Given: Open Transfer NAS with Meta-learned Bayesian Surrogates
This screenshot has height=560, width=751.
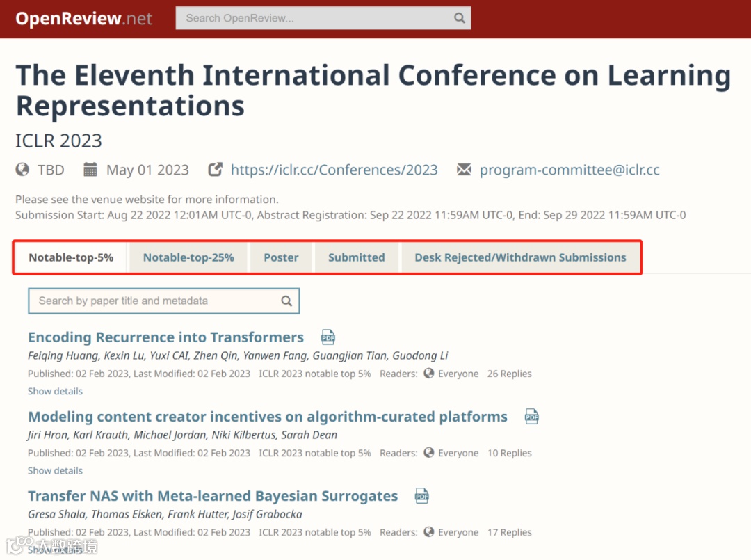Looking at the screenshot, I should pyautogui.click(x=213, y=496).
